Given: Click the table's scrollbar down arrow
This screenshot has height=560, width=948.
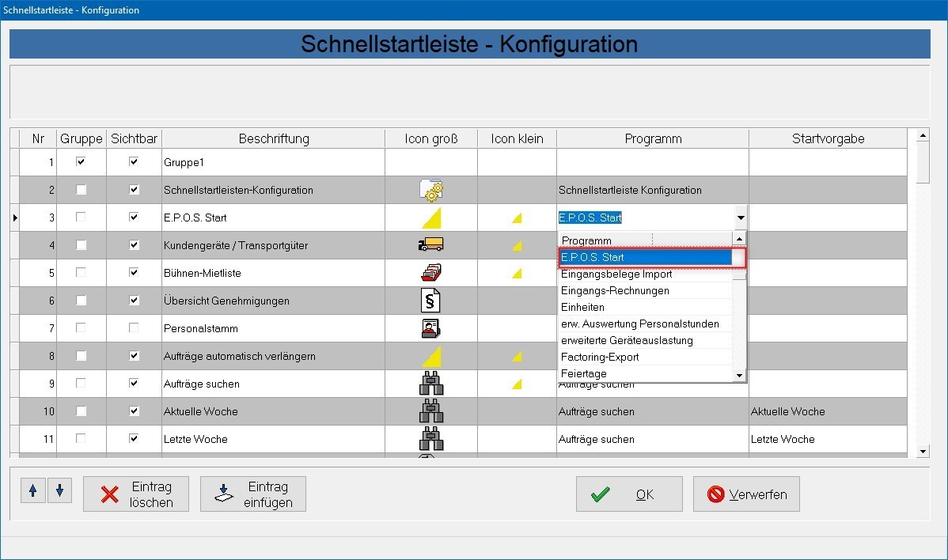Looking at the screenshot, I should (923, 451).
